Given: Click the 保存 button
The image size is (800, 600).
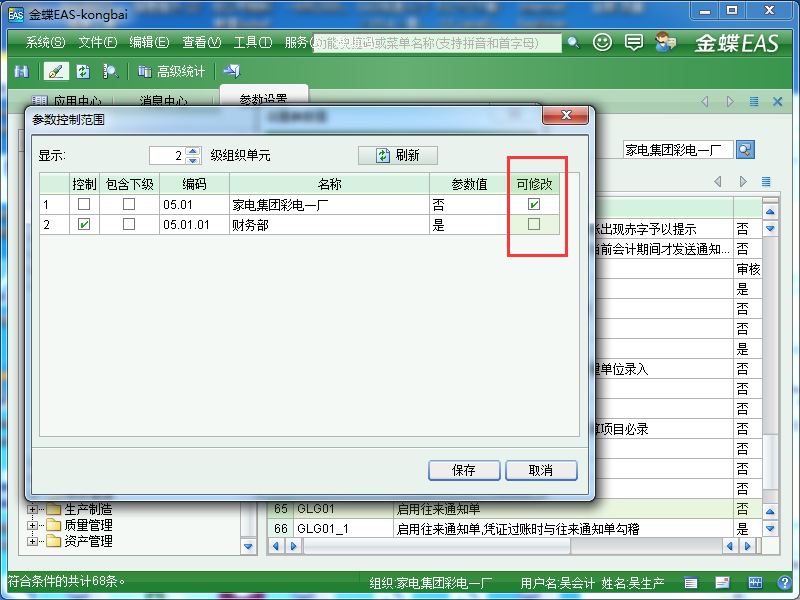Looking at the screenshot, I should pos(464,470).
